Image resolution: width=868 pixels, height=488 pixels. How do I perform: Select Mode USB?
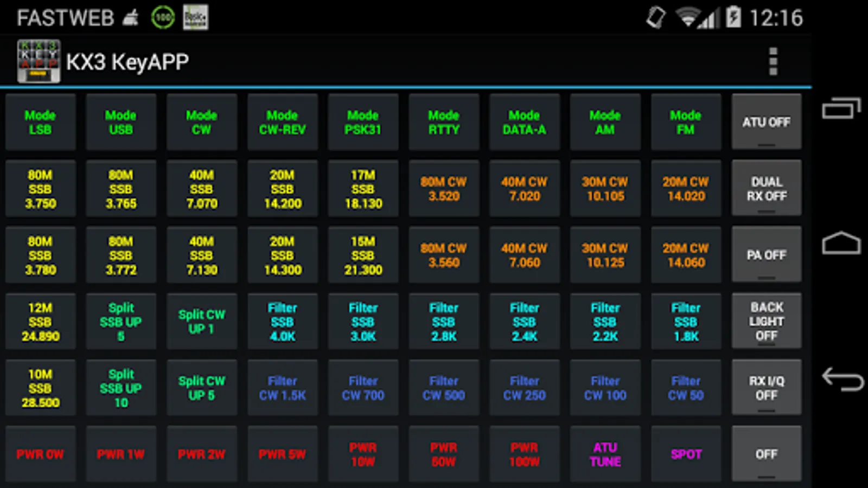pyautogui.click(x=121, y=122)
